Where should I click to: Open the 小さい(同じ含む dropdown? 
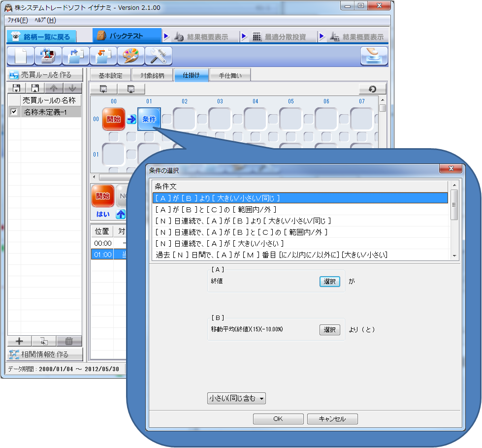[x=236, y=398]
